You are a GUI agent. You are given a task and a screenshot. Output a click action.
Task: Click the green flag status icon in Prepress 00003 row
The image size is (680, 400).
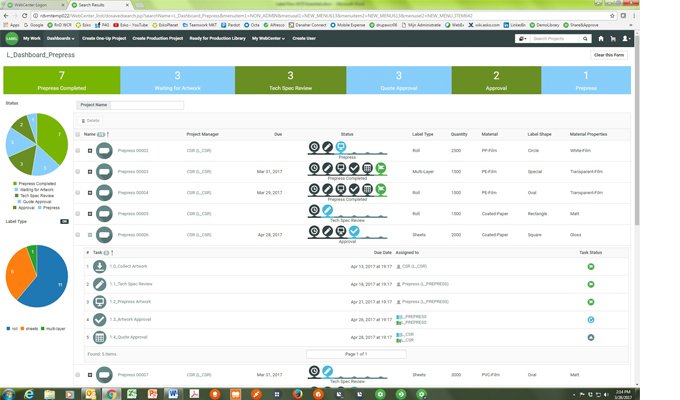pos(381,167)
